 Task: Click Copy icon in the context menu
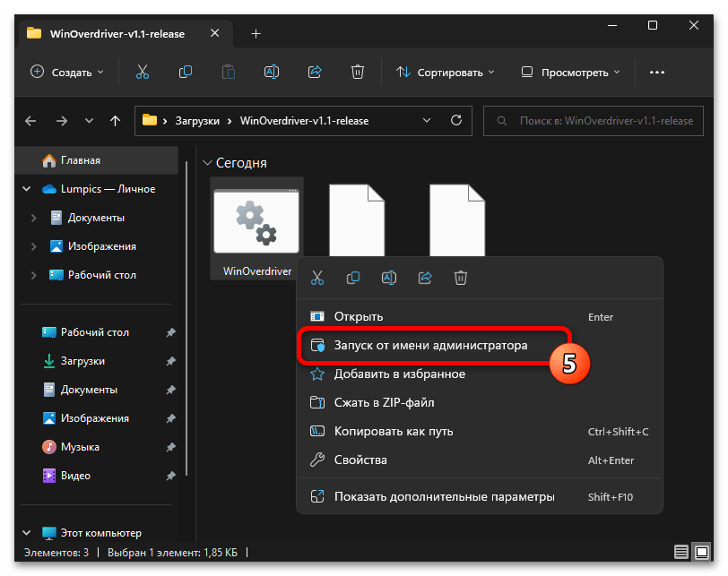coord(353,278)
